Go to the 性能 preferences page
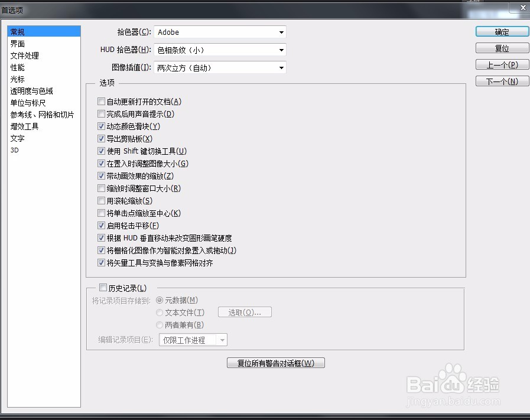Viewport: 530px width, 420px height. pos(44,67)
